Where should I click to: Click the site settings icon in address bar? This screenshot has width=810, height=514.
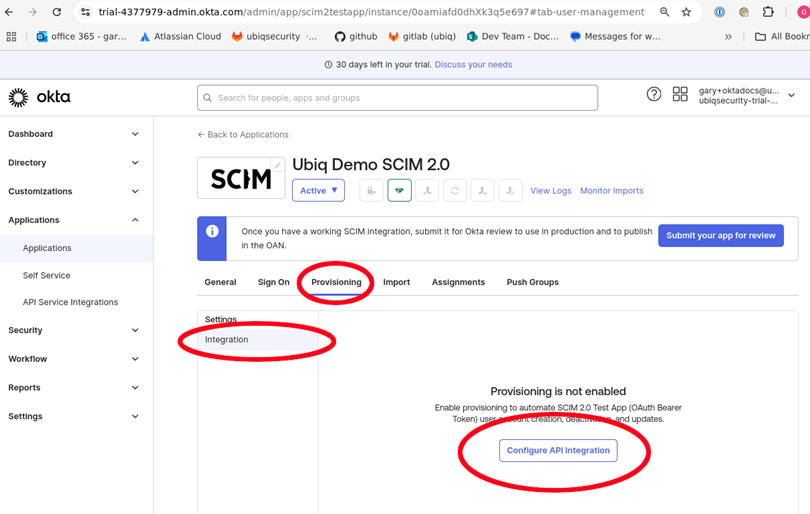click(86, 12)
